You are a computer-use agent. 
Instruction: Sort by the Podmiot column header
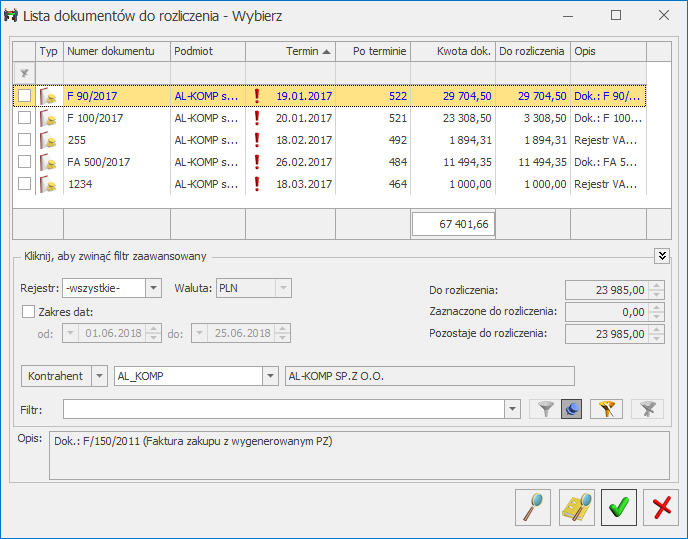pos(208,51)
